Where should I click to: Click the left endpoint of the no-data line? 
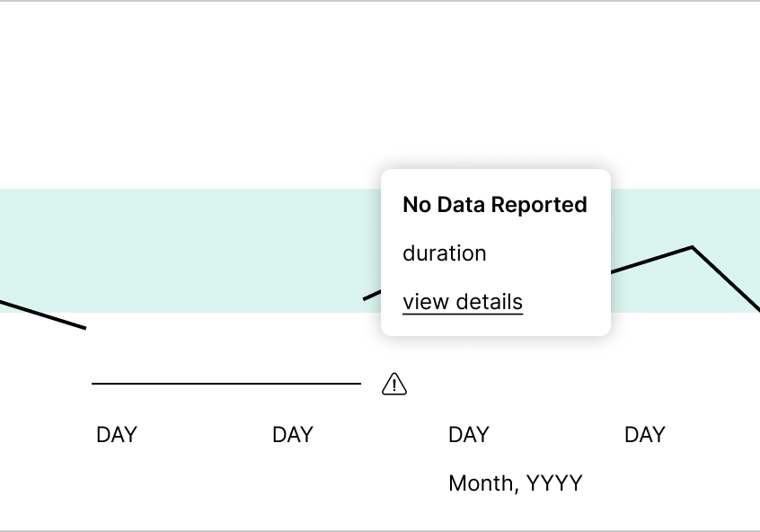click(93, 384)
